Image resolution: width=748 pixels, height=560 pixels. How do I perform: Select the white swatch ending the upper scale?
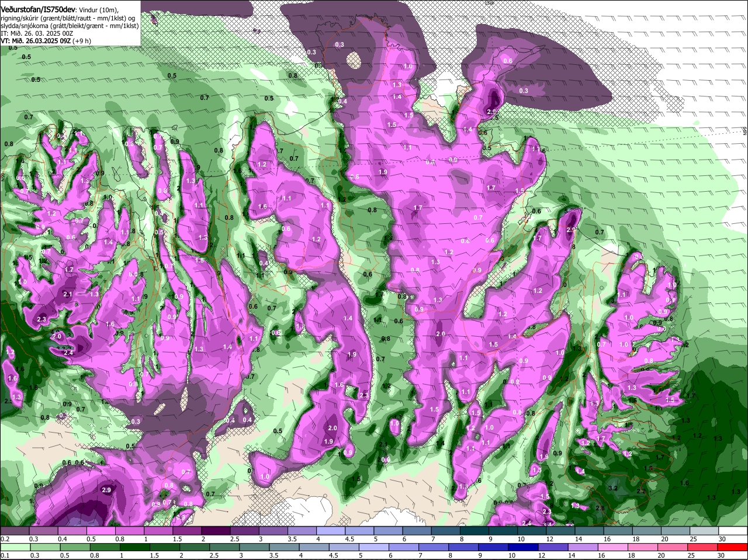click(733, 530)
